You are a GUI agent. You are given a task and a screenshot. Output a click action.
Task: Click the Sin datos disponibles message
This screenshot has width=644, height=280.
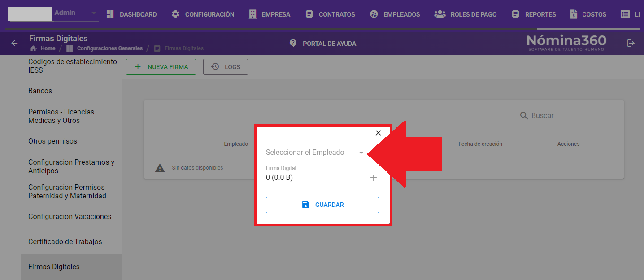click(x=197, y=168)
